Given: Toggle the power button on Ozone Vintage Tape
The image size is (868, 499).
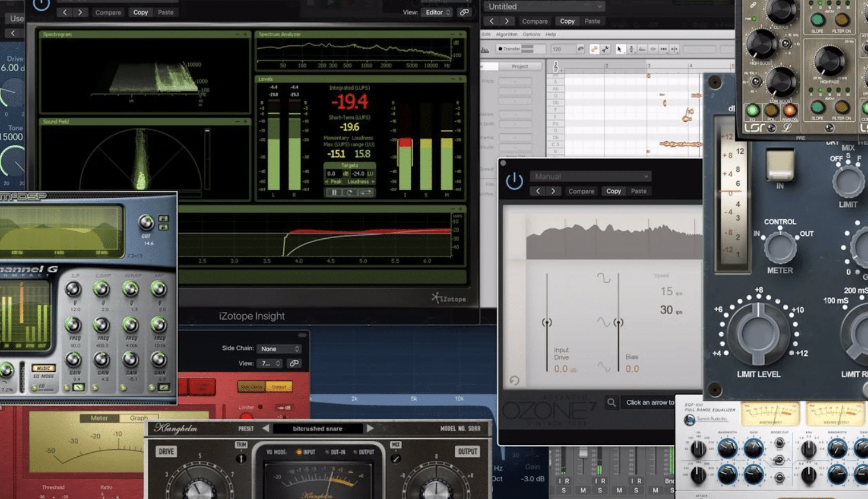Looking at the screenshot, I should [x=514, y=181].
